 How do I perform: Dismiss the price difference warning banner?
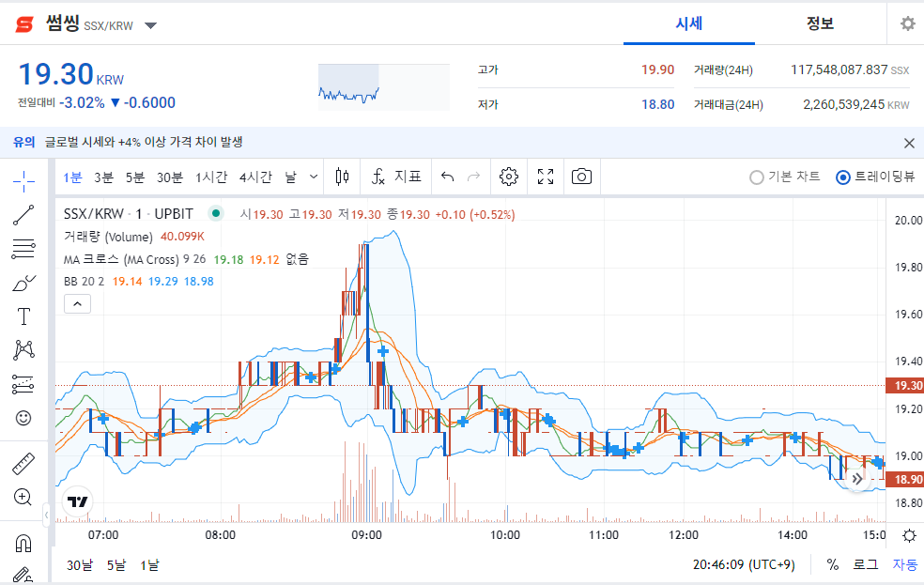pos(909,143)
